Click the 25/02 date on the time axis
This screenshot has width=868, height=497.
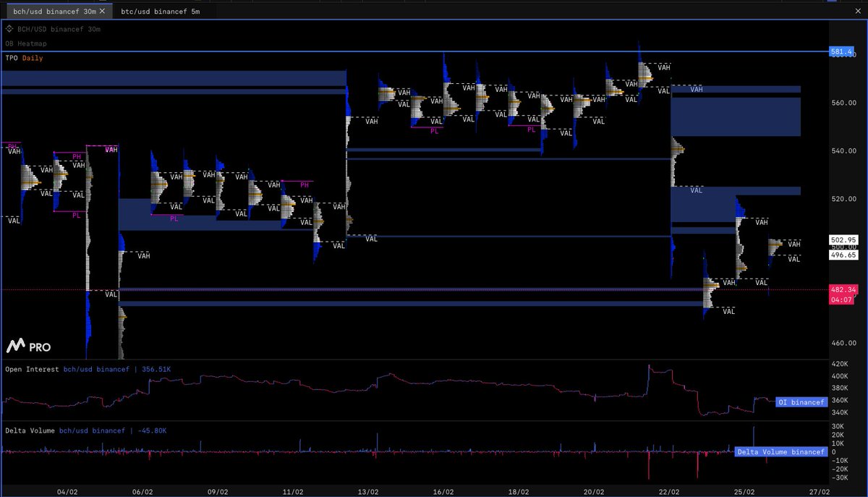744,491
